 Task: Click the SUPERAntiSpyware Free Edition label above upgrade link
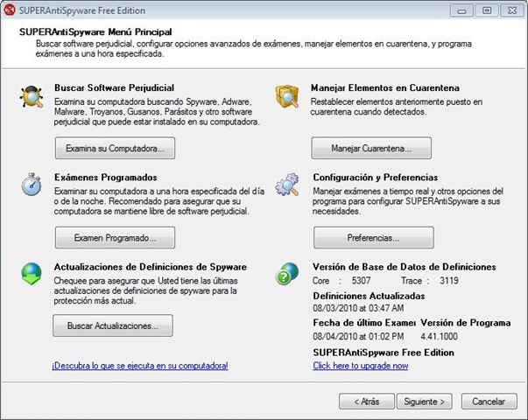coord(384,353)
